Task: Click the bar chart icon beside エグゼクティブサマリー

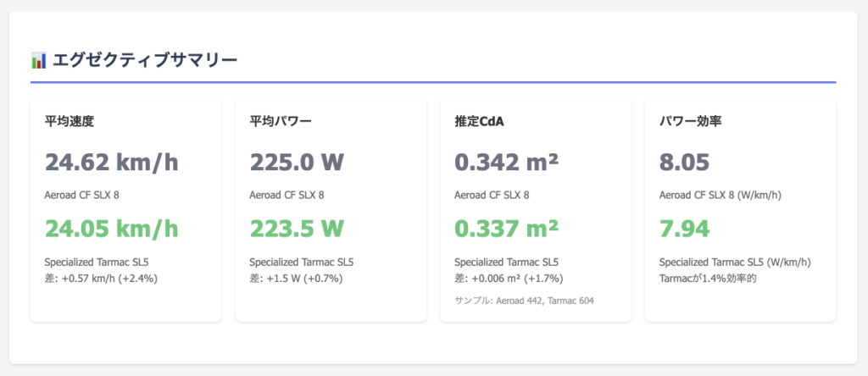Action: coord(38,60)
